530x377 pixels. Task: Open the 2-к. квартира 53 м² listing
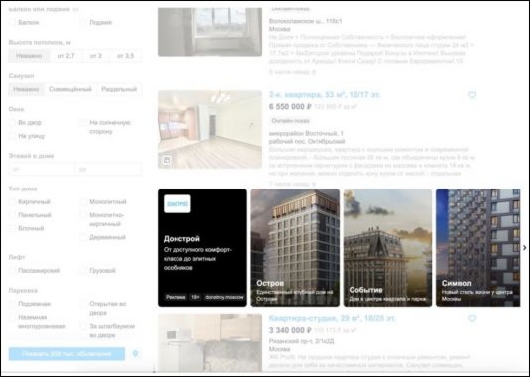pos(324,95)
